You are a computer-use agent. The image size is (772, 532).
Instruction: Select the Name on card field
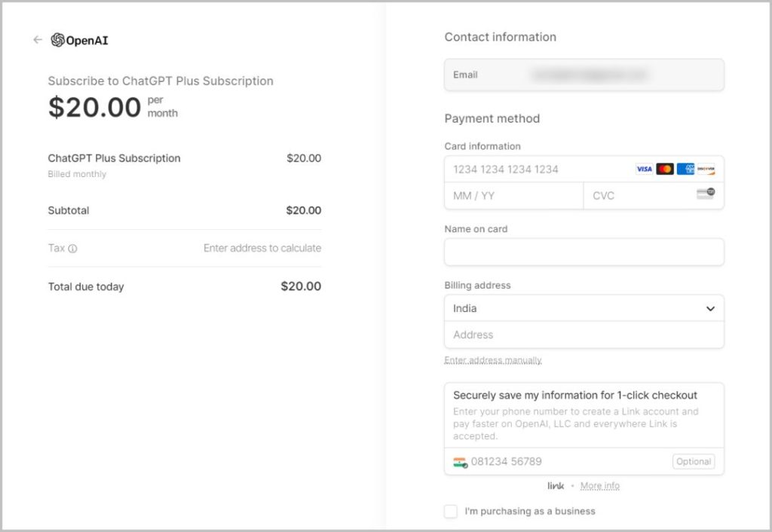pos(584,252)
